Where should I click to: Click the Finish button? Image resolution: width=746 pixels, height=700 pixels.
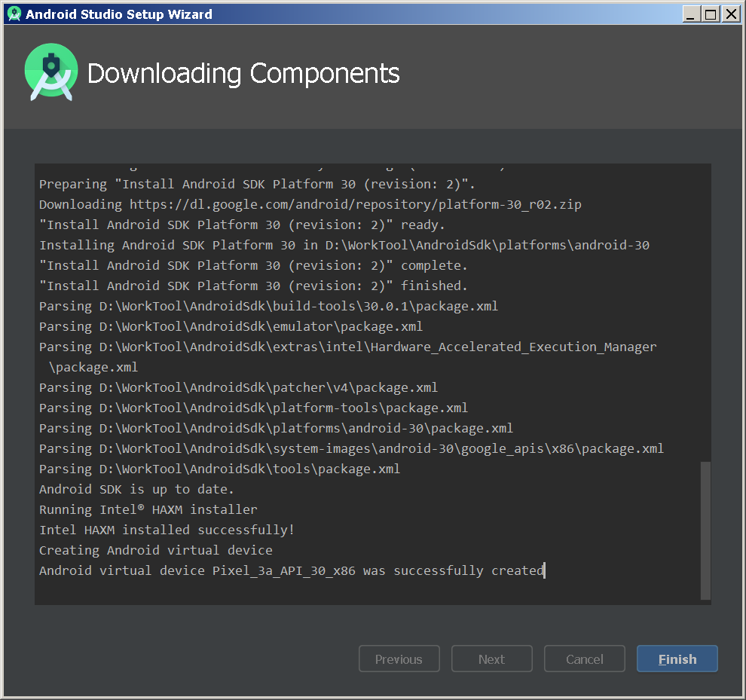677,659
